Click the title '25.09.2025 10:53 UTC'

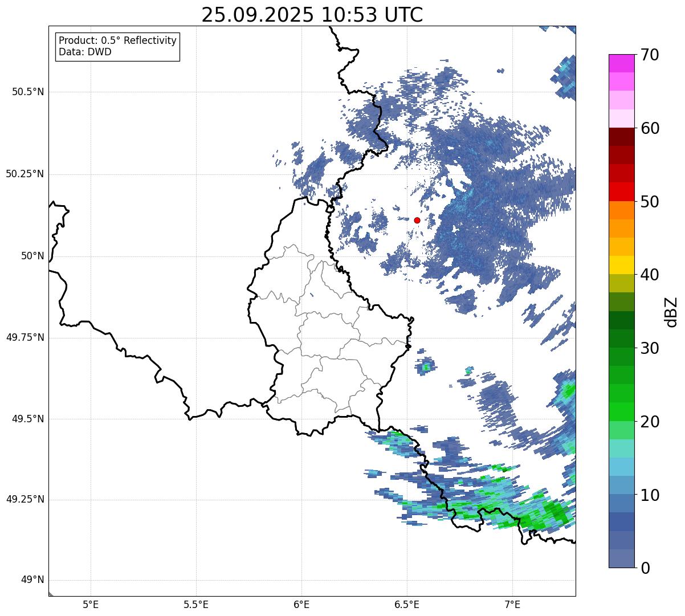(x=312, y=15)
